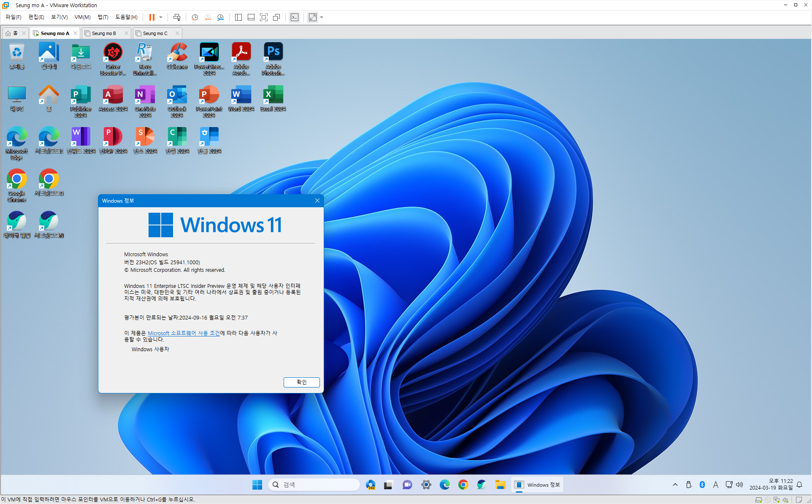Select the CCleaner desktop icon
Viewport: 812px width, 504px height.
(x=177, y=56)
